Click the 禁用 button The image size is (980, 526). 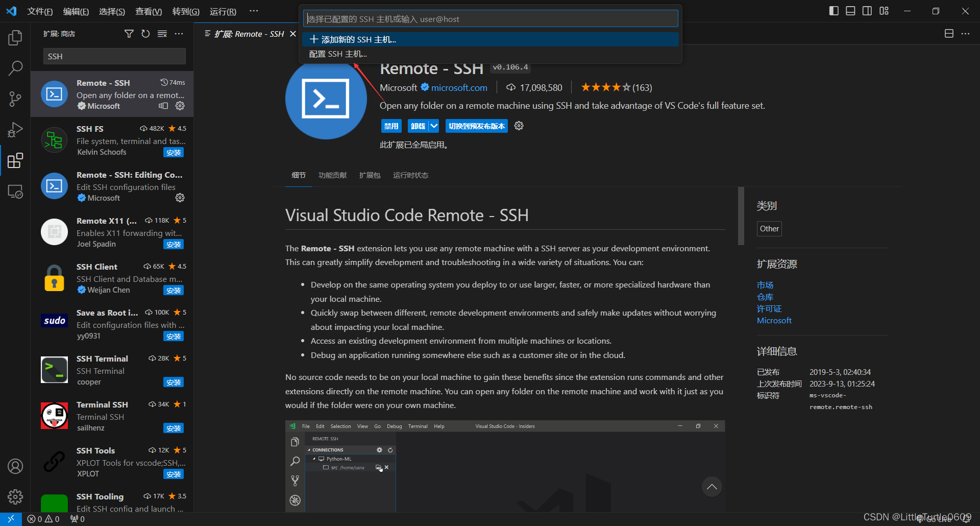[x=391, y=126]
